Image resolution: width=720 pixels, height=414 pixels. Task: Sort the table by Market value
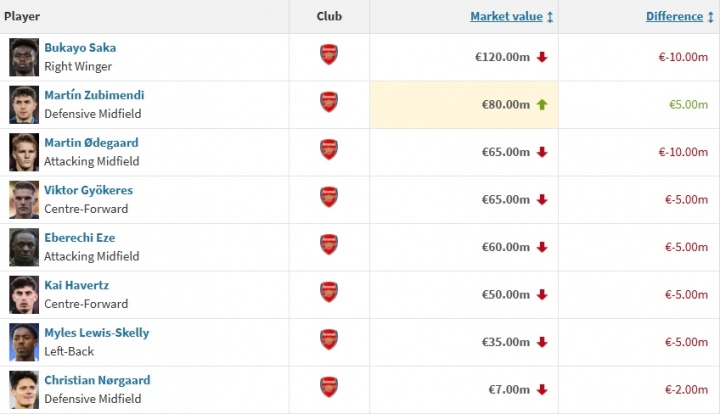click(506, 17)
